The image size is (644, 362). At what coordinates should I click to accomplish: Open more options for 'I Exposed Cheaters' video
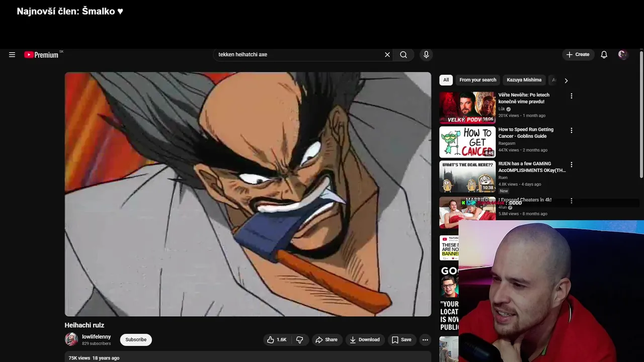click(571, 201)
